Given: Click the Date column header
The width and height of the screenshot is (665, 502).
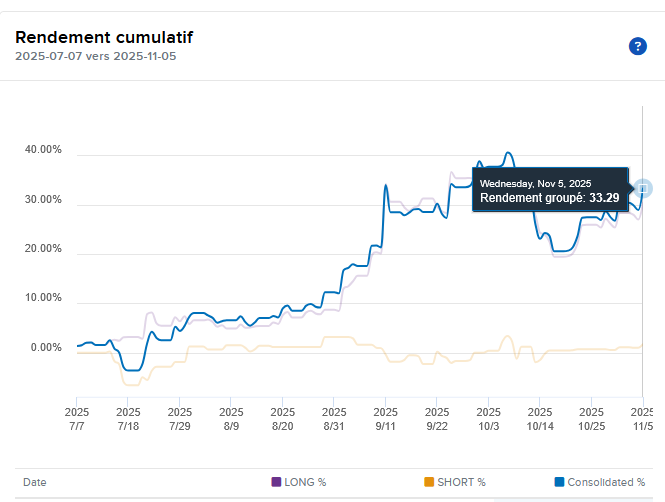Looking at the screenshot, I should (x=35, y=482).
